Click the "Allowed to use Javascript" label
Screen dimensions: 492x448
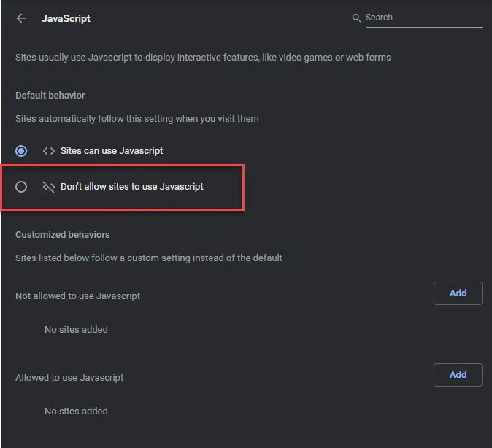click(x=69, y=378)
